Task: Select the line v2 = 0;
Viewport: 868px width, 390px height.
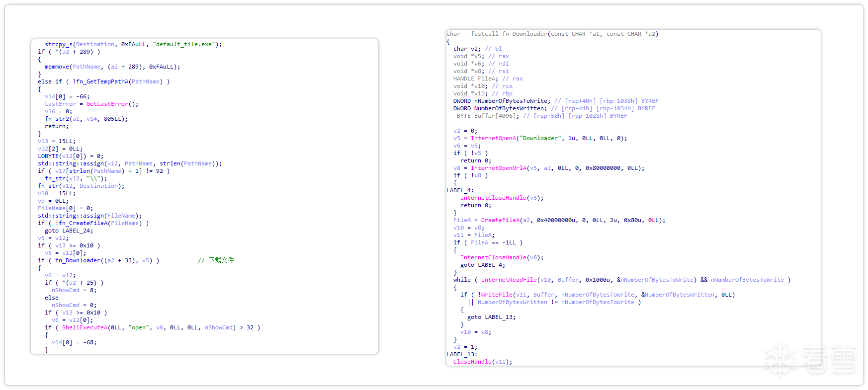Action: [x=465, y=131]
